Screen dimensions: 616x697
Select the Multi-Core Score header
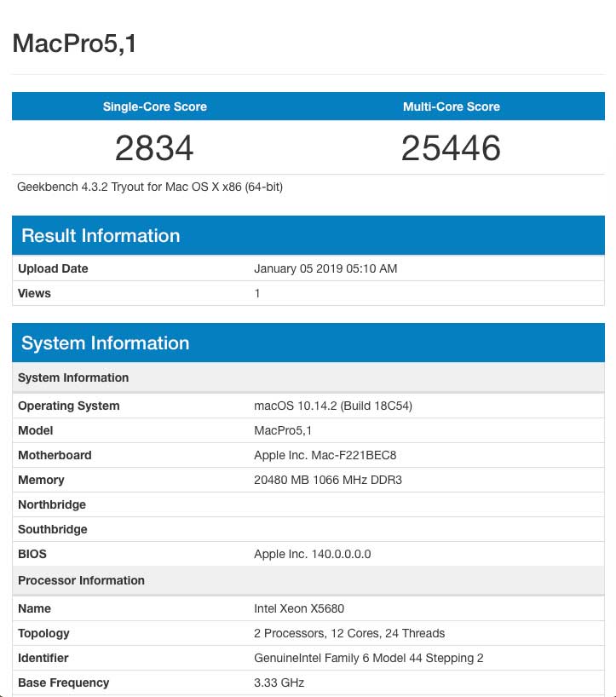(451, 107)
